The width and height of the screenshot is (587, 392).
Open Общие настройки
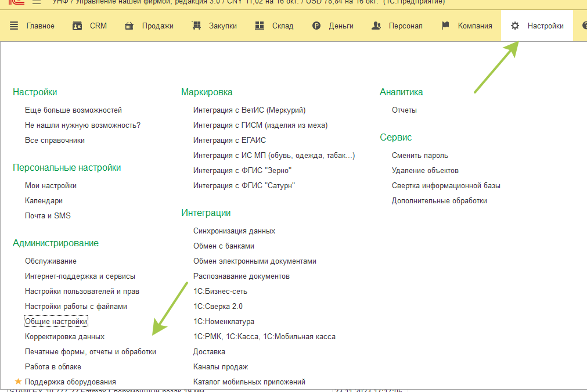56,321
